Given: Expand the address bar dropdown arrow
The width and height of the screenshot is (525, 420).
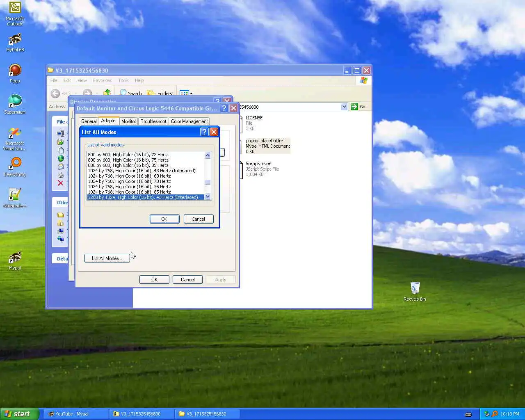Looking at the screenshot, I should 344,107.
